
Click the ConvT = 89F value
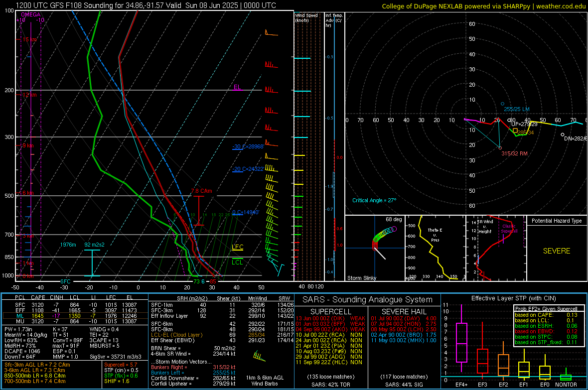(x=68, y=341)
